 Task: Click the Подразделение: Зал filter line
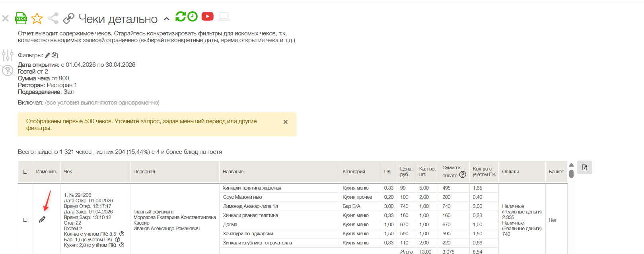coord(46,92)
